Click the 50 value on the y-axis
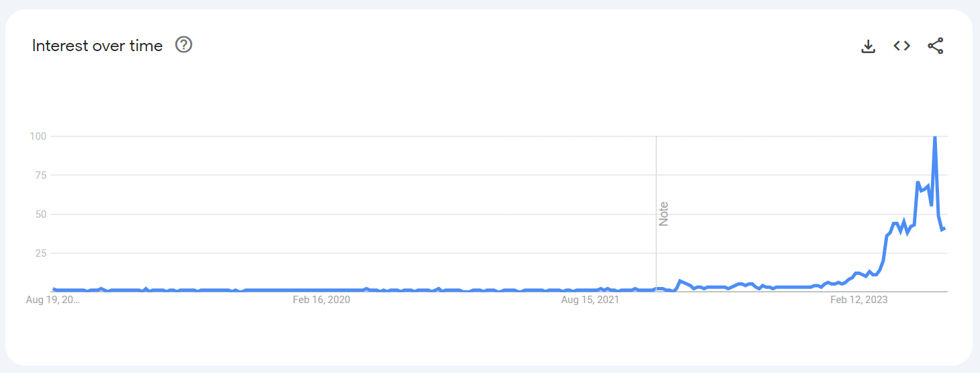Viewport: 980px width, 373px height. [x=40, y=214]
